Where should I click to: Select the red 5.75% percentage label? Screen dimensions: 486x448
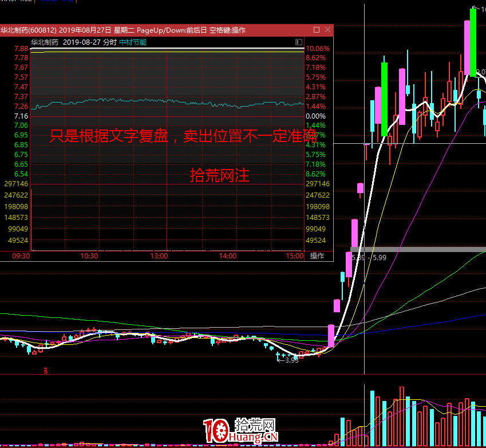(315, 77)
